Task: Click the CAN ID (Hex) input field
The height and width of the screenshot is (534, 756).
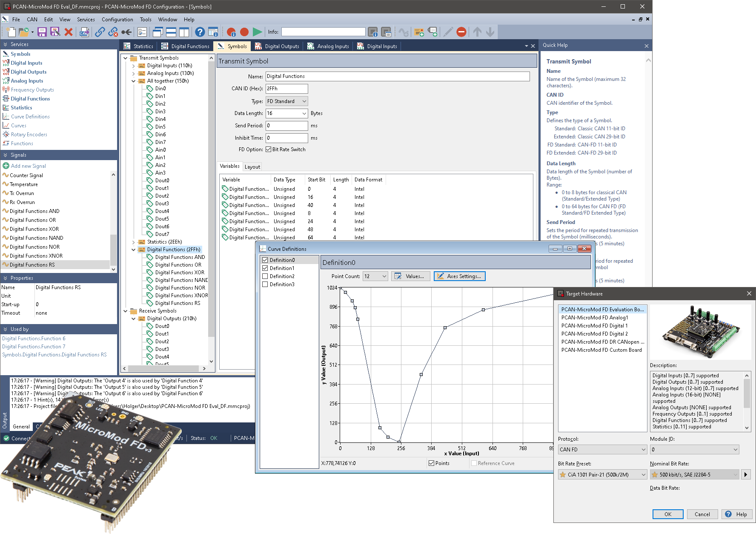Action: point(286,89)
